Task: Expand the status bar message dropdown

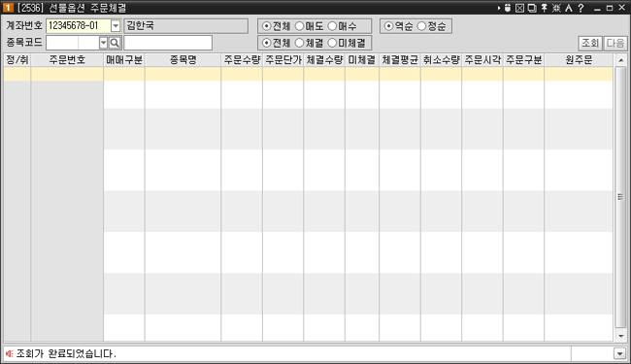Action: pos(619,354)
